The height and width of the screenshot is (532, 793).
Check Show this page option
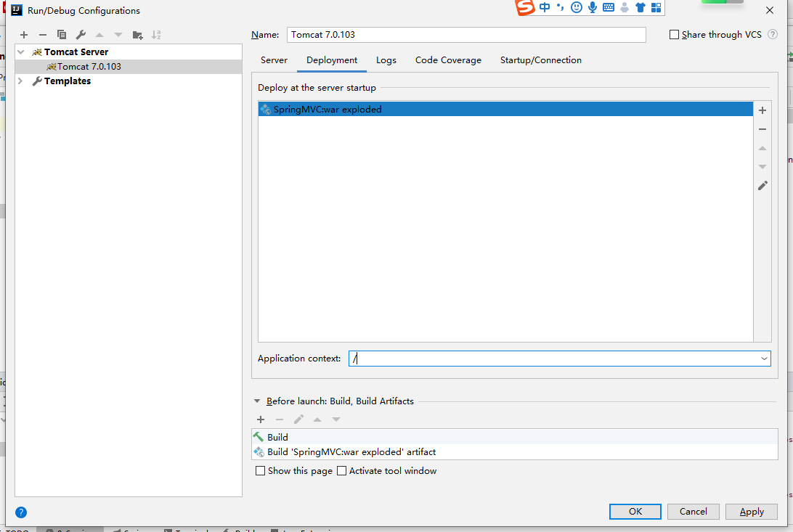coord(261,471)
